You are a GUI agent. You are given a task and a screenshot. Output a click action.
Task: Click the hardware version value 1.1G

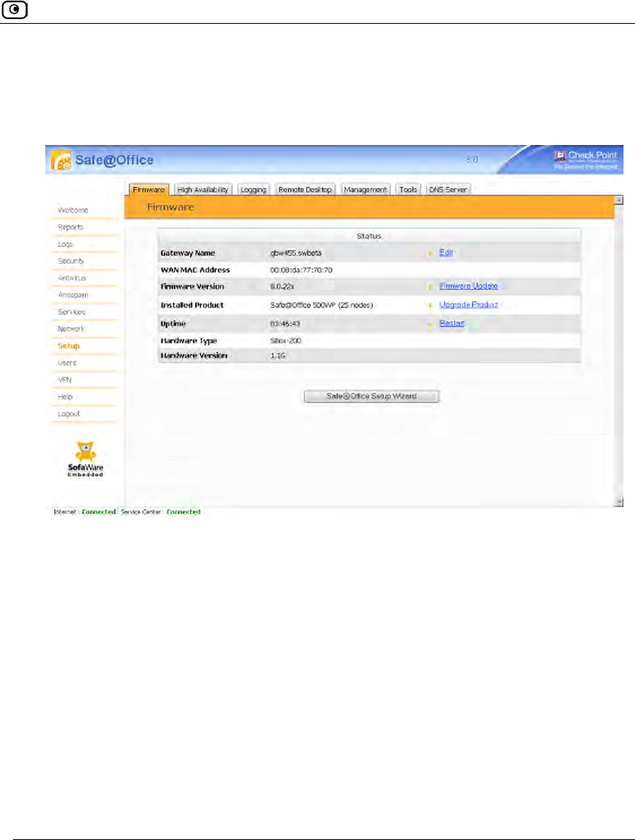pos(278,356)
